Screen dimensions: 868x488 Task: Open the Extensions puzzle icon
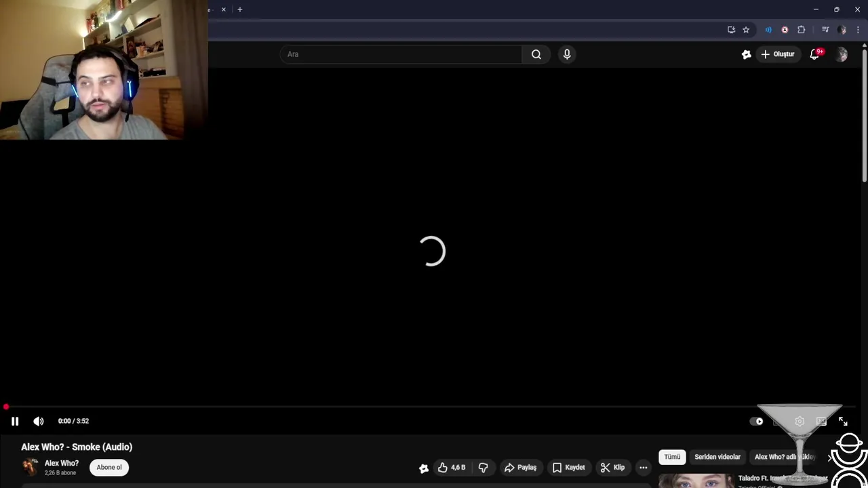801,30
